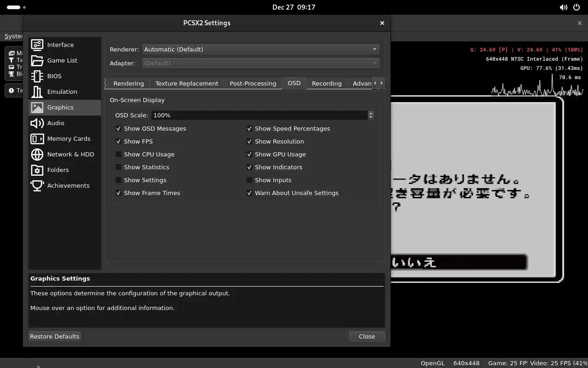This screenshot has height=368, width=588.
Task: Toggle Show Speed Percentages checkbox
Action: 249,128
